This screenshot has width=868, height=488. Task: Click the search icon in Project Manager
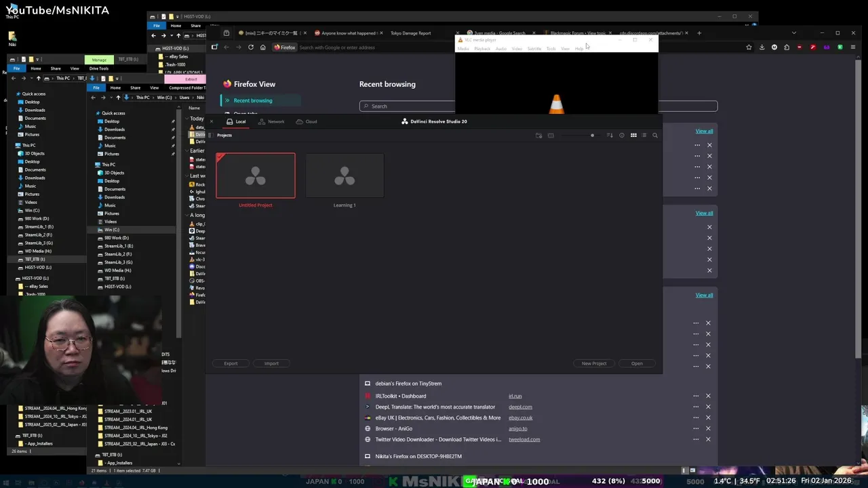pyautogui.click(x=655, y=136)
